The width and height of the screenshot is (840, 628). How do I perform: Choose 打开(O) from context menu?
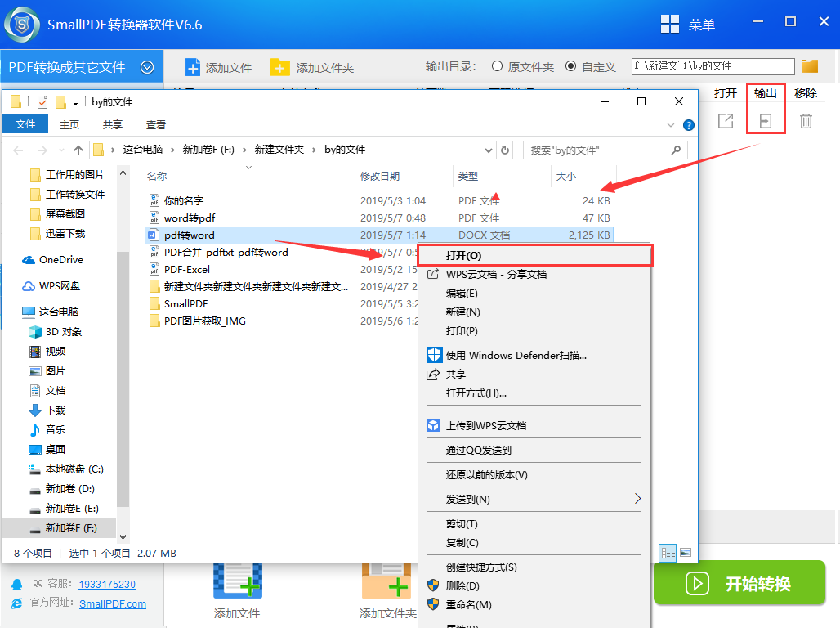click(x=534, y=255)
